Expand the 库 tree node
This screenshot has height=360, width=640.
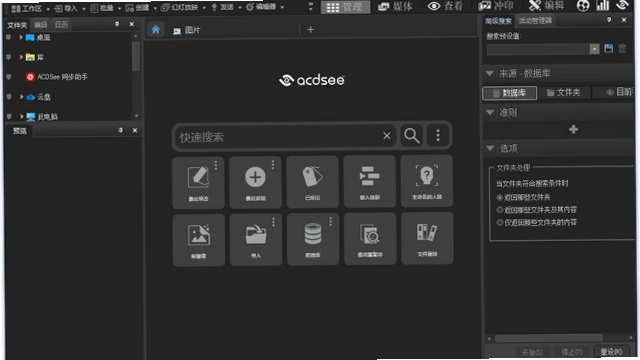[x=21, y=57]
